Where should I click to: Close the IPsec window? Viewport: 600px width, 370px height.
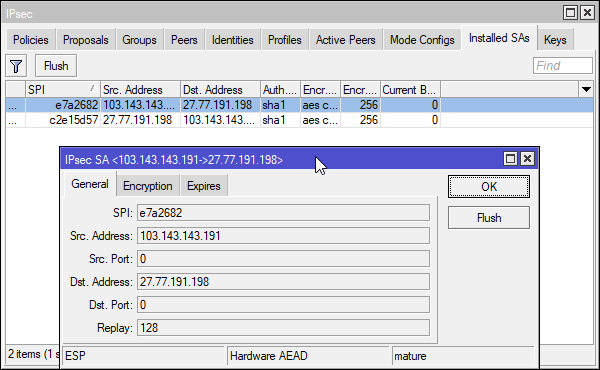tap(587, 13)
